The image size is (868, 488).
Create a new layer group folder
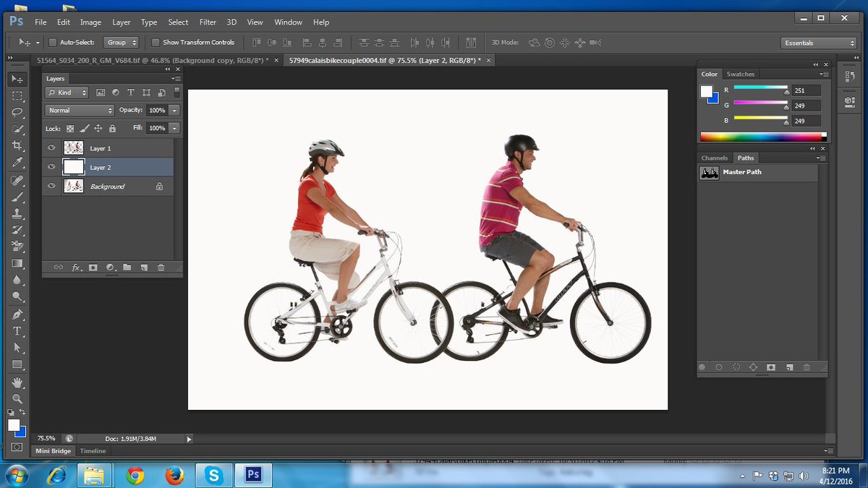[x=127, y=267]
